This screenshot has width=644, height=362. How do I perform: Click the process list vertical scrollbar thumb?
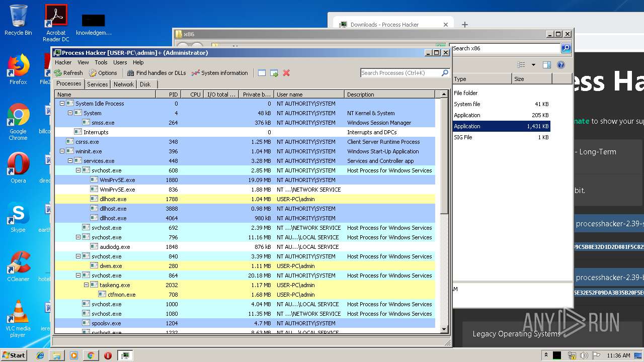(x=444, y=156)
